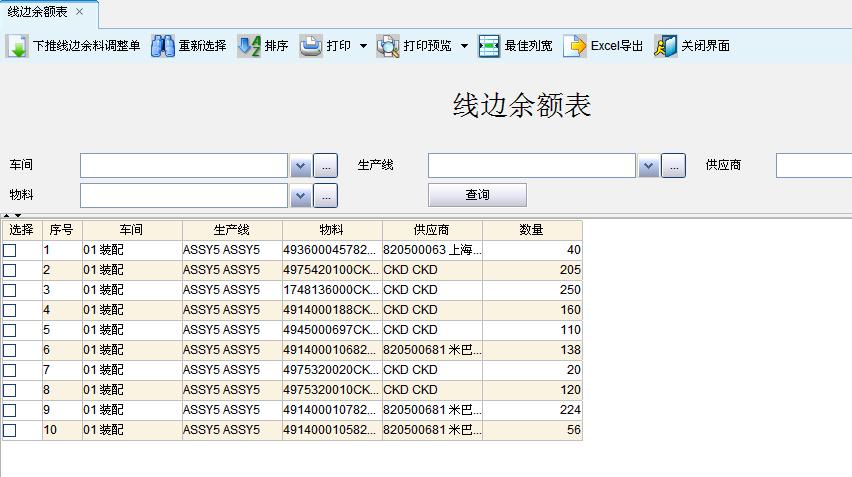Image resolution: width=852 pixels, height=477 pixels.
Task: Click the 排序 sort icon
Action: 249,46
